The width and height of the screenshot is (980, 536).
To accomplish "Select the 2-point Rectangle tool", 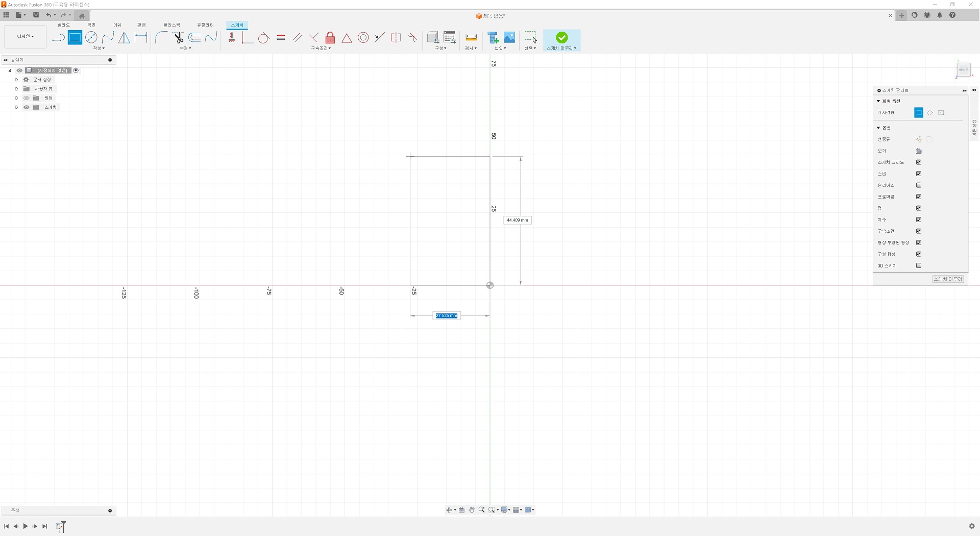I will point(75,38).
